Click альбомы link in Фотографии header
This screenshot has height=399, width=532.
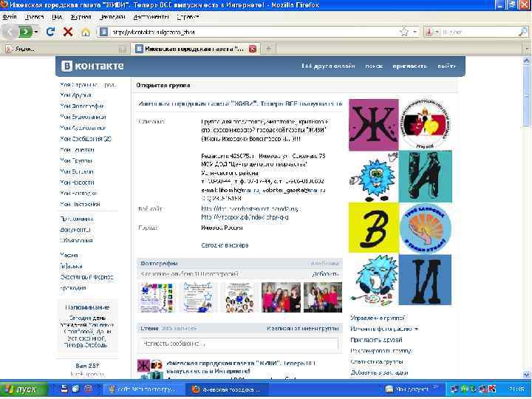point(324,263)
